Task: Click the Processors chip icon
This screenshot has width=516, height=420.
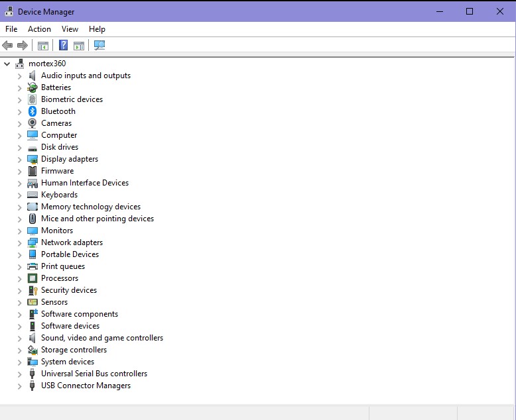Action: coord(32,278)
